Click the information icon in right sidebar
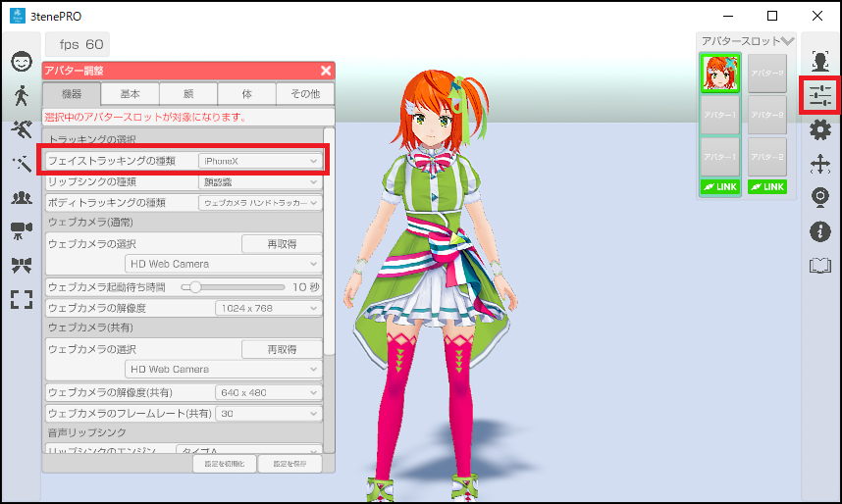Screen dimensions: 842x504 coord(820,231)
